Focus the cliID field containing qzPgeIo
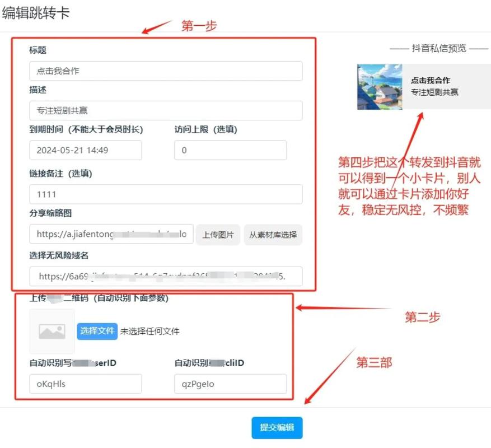The image size is (491, 448). pos(230,384)
